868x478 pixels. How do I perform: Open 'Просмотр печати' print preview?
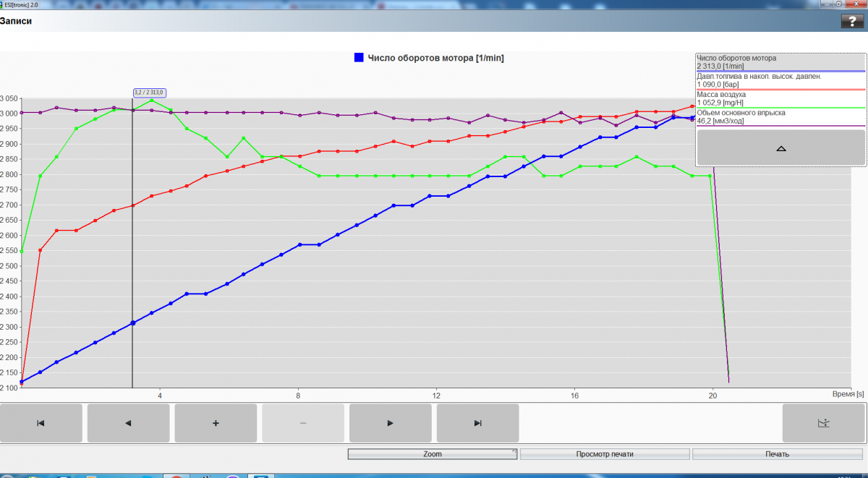[605, 454]
